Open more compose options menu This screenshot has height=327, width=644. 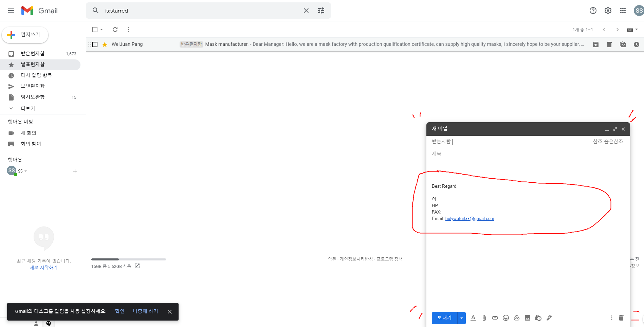pyautogui.click(x=612, y=318)
